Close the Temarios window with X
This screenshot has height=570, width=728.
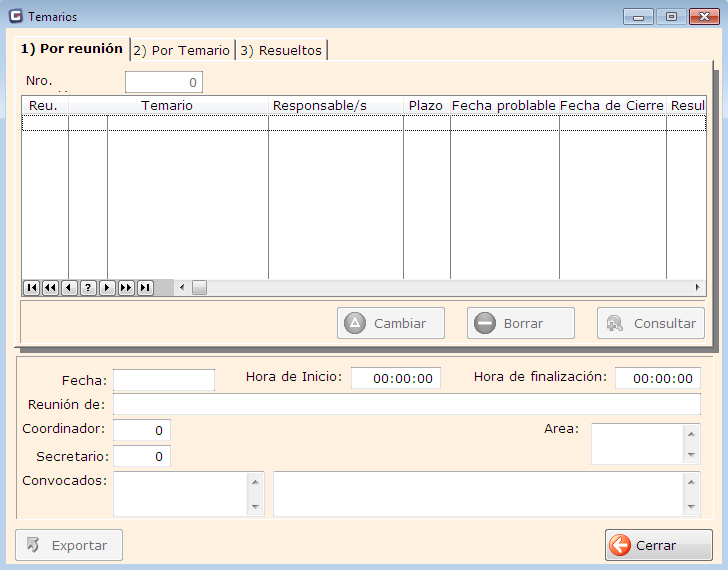tap(704, 17)
